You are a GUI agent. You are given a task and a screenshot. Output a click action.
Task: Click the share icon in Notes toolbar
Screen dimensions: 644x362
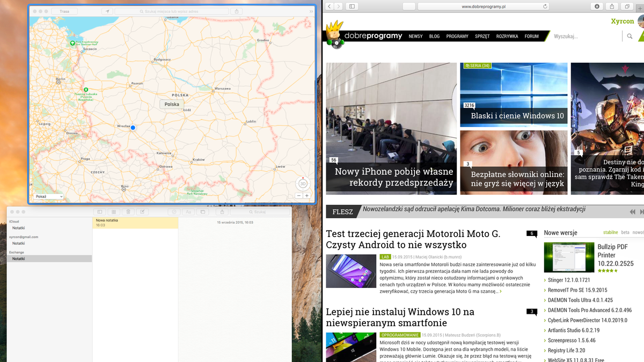pos(222,212)
